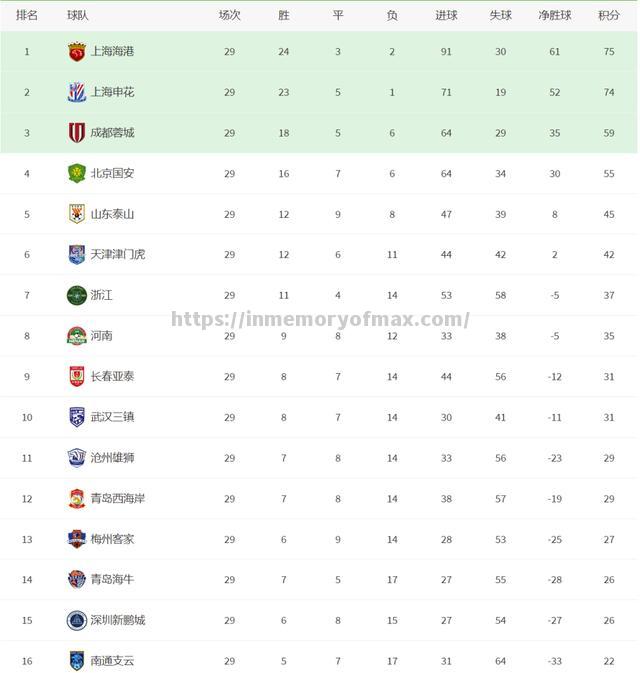Click the 净胜球 column header
Screen dimensions: 640x673
[x=555, y=15]
